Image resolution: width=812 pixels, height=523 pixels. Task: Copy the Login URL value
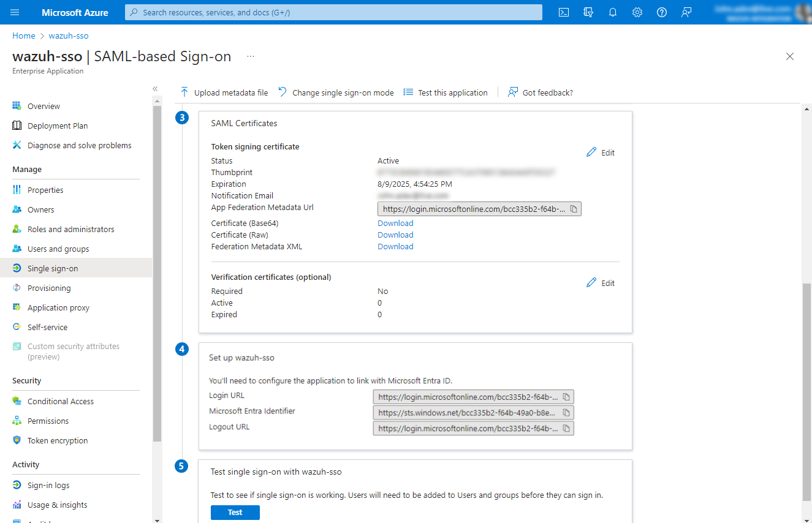pyautogui.click(x=566, y=397)
